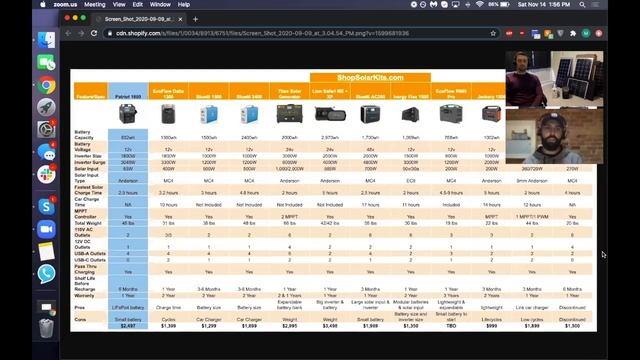
Task: Click the top video participant thumbnail
Action: point(554,79)
